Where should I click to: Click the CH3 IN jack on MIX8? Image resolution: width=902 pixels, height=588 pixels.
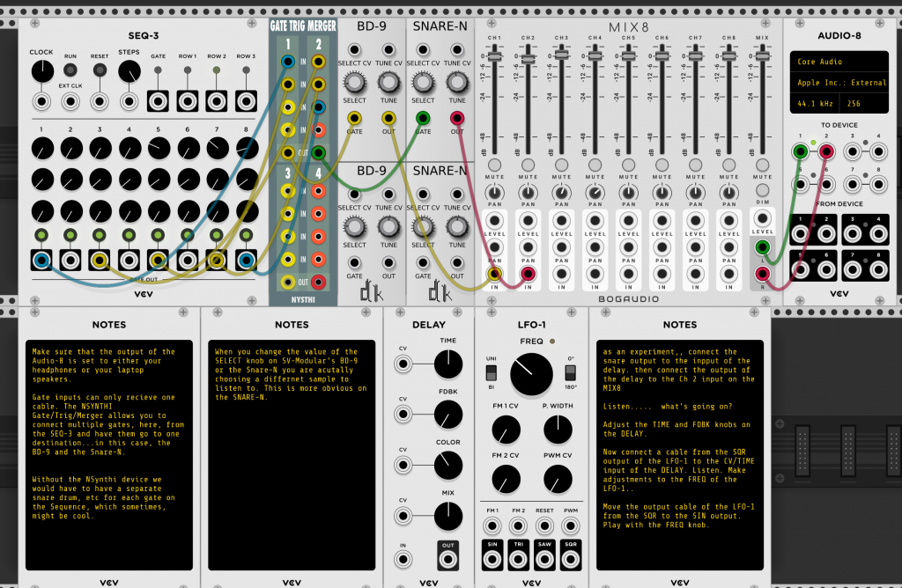tap(561, 274)
